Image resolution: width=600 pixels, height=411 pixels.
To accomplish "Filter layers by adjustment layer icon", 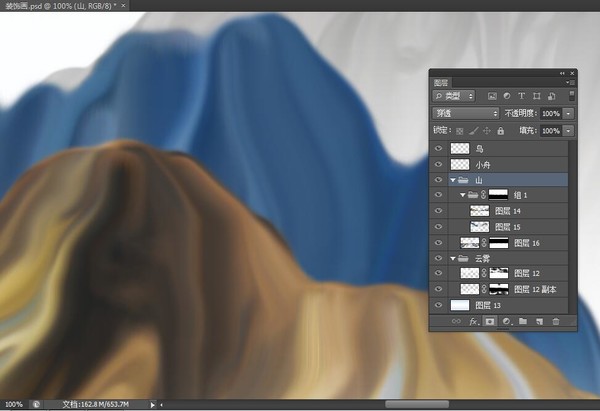I will 507,96.
